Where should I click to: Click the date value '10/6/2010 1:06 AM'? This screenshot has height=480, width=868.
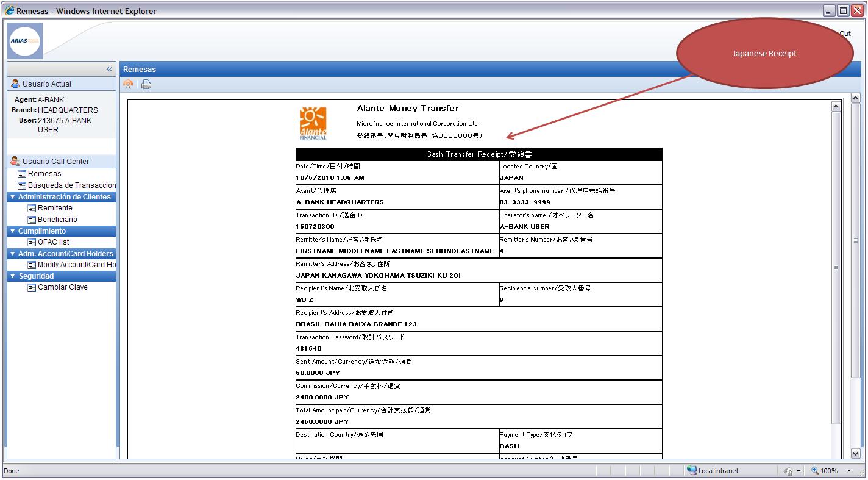click(x=330, y=178)
